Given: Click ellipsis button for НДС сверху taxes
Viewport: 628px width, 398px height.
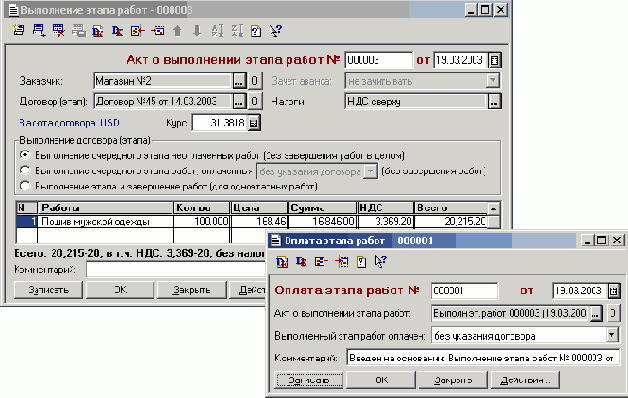Looking at the screenshot, I should [x=495, y=102].
